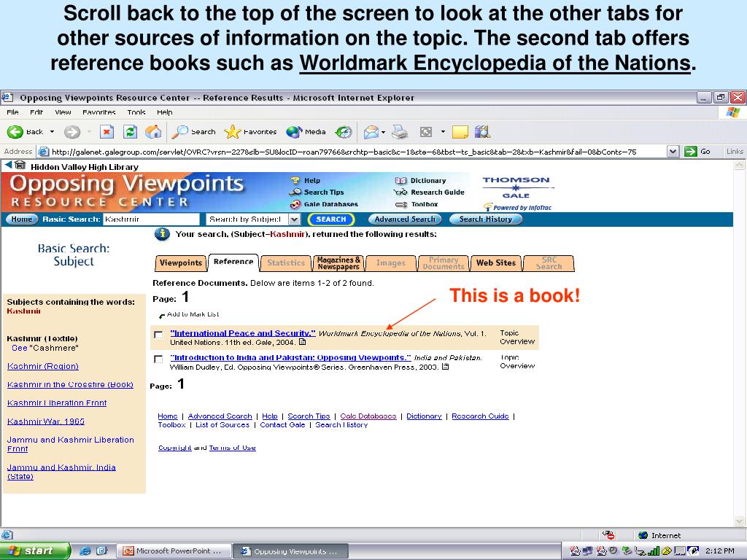Open the Primary Documents tab

(444, 262)
